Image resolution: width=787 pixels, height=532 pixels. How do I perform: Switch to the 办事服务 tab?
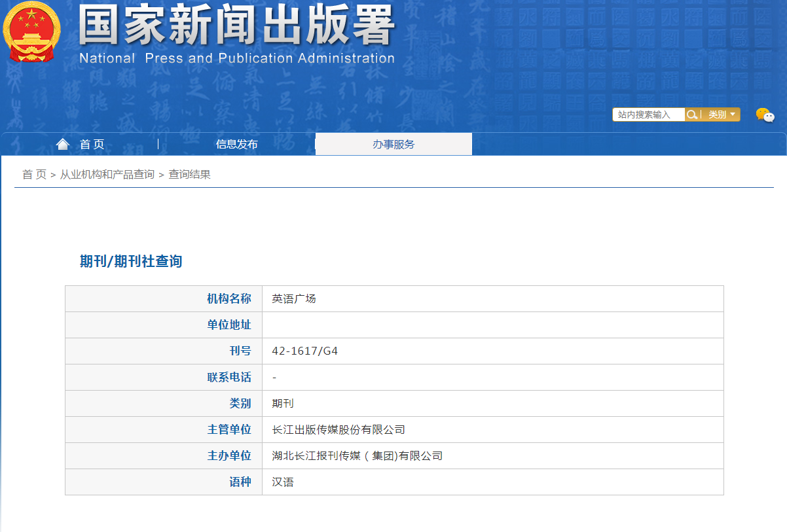393,145
